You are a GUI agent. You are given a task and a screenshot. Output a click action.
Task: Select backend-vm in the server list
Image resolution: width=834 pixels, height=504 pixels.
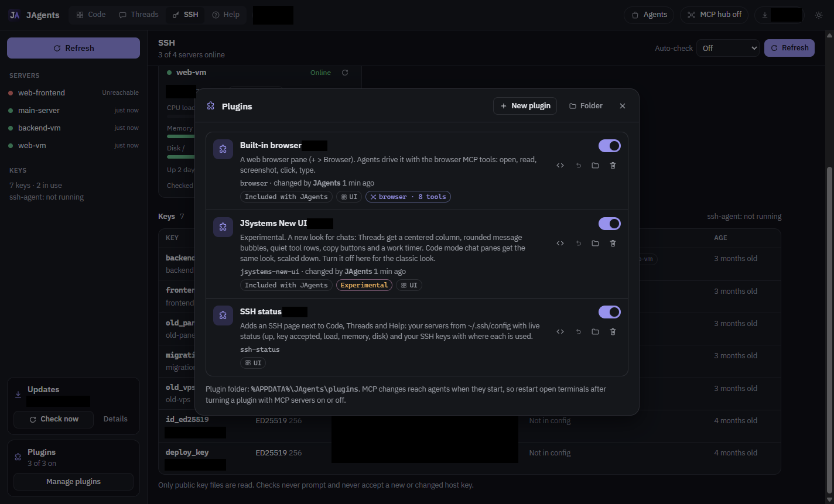point(73,128)
